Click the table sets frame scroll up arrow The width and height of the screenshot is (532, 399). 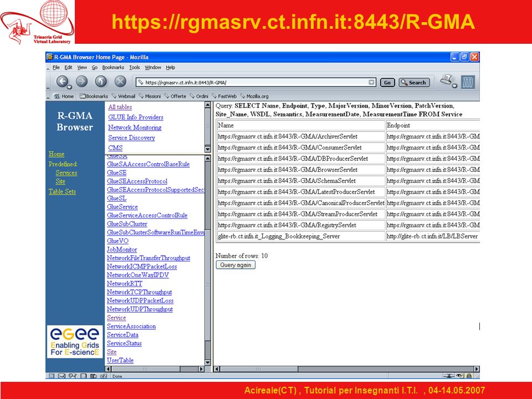coord(208,105)
